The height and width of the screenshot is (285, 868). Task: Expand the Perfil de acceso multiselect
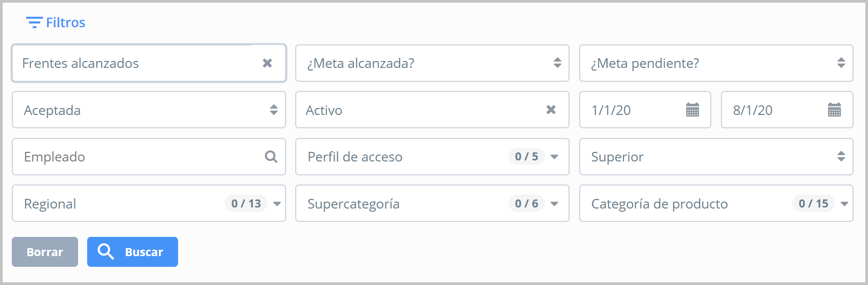555,157
